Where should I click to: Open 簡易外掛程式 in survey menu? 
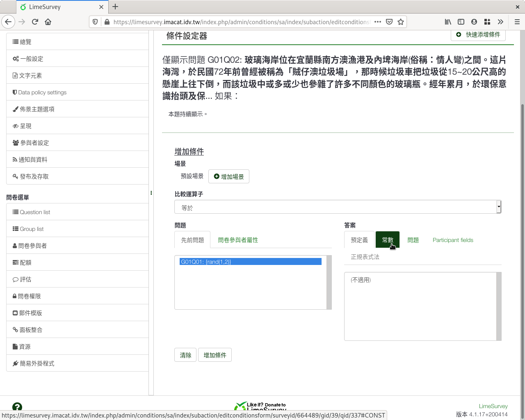coord(78,363)
